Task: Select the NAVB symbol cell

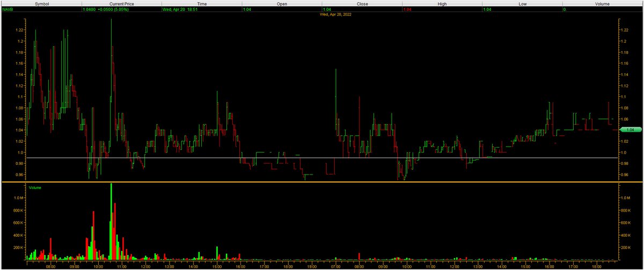Action: [41, 10]
